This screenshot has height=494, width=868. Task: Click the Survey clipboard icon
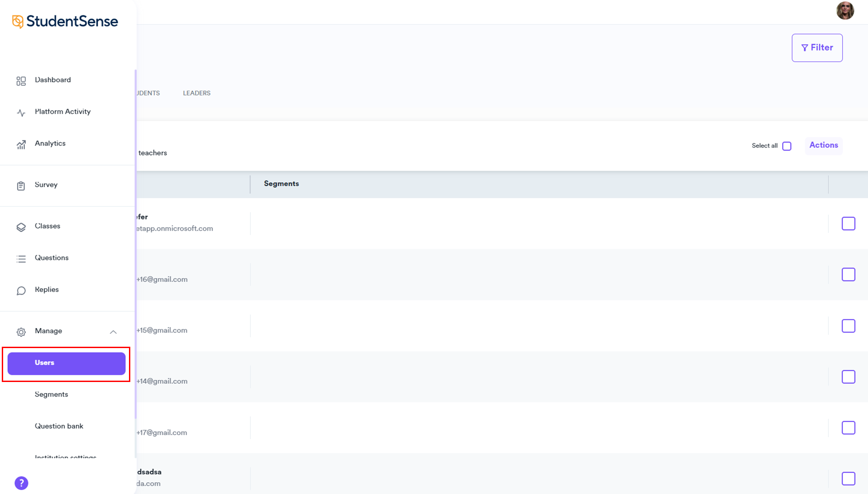click(x=21, y=186)
